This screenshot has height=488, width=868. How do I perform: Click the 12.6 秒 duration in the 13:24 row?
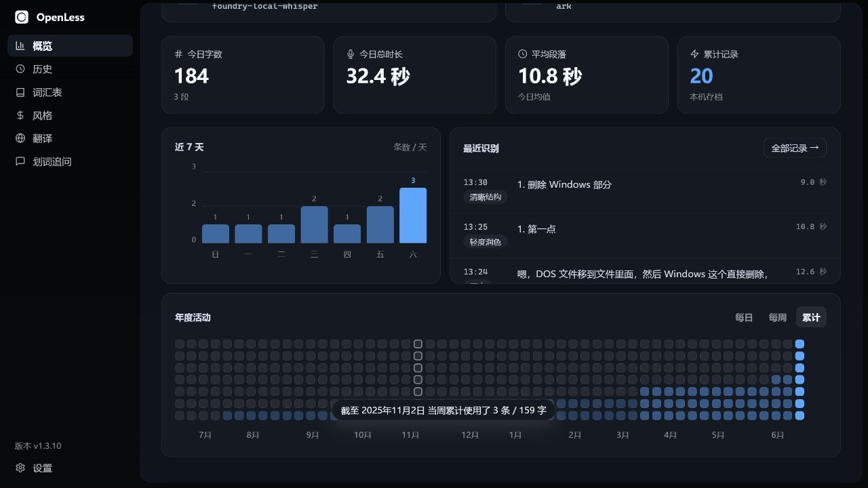tap(811, 272)
